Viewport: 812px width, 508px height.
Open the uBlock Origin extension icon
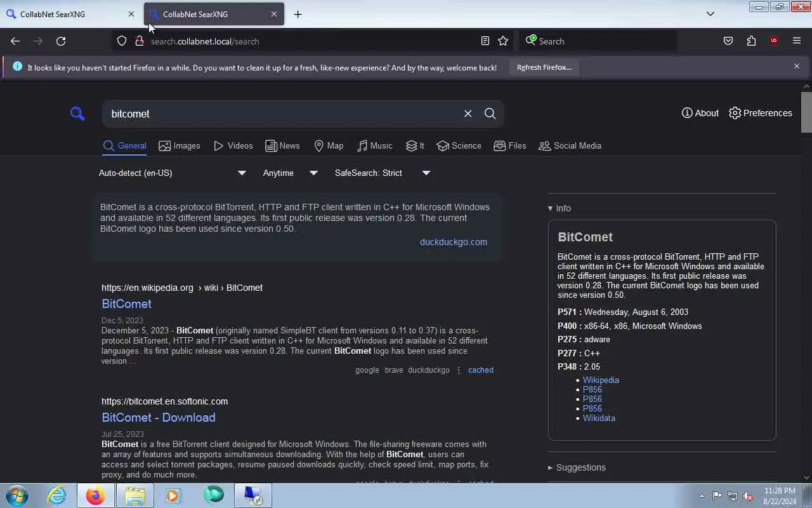[774, 41]
